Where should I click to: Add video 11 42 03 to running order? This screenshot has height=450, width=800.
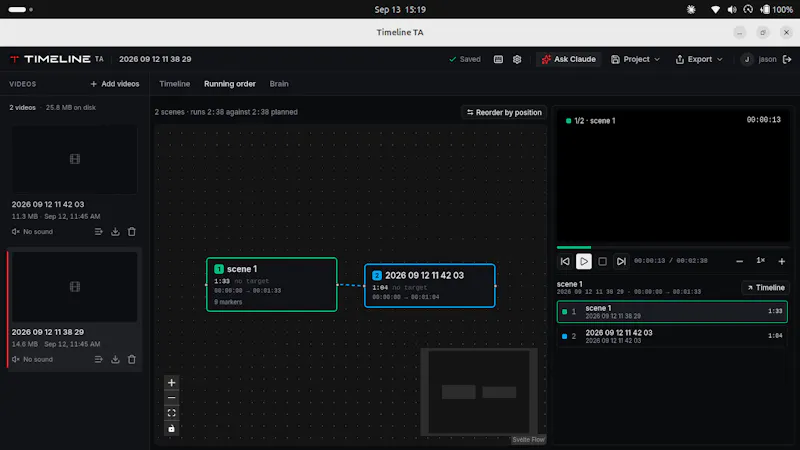pos(98,232)
